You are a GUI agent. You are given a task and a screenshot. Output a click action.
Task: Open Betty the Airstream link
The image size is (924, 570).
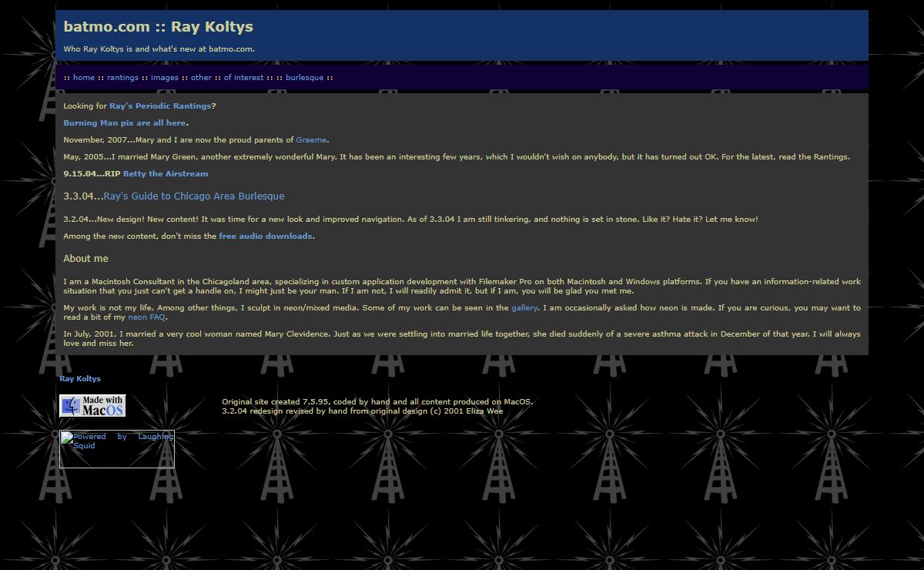pos(166,174)
